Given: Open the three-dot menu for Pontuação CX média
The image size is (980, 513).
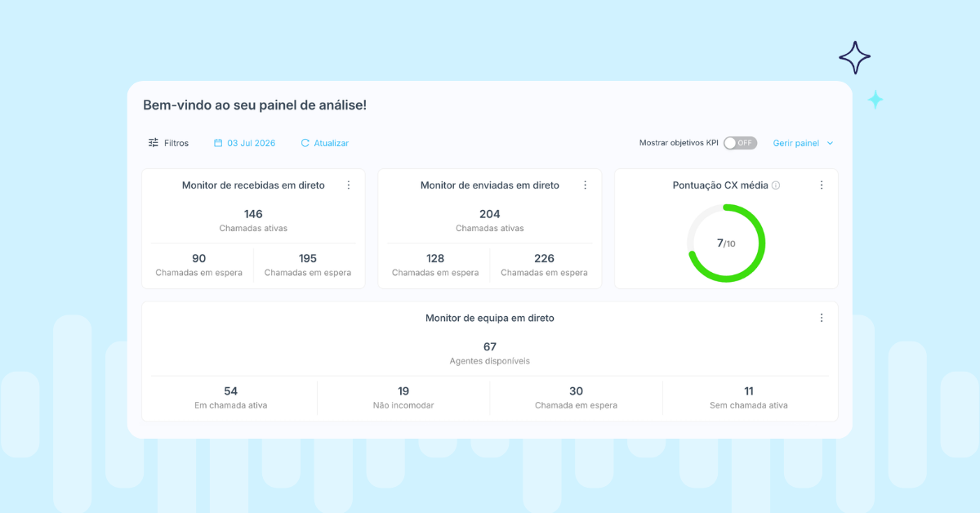Looking at the screenshot, I should (x=822, y=185).
